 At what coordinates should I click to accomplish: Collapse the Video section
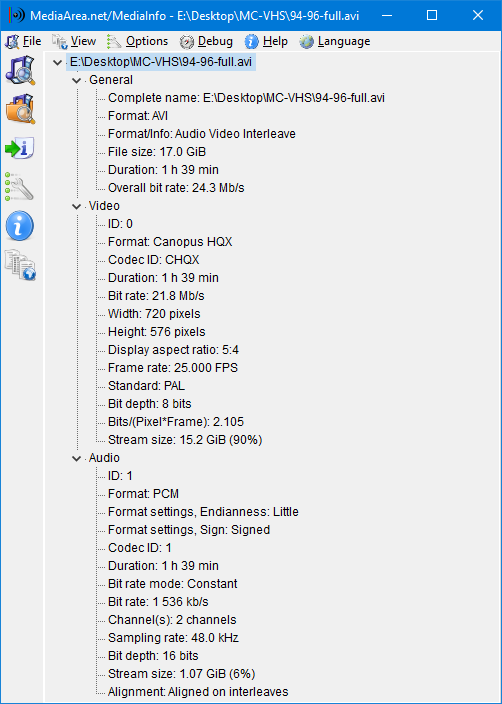[76, 207]
